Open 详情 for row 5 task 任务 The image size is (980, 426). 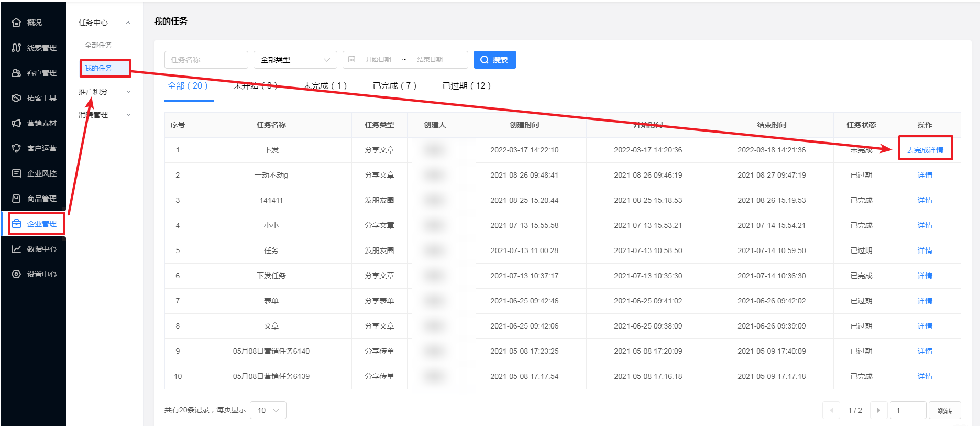(925, 250)
